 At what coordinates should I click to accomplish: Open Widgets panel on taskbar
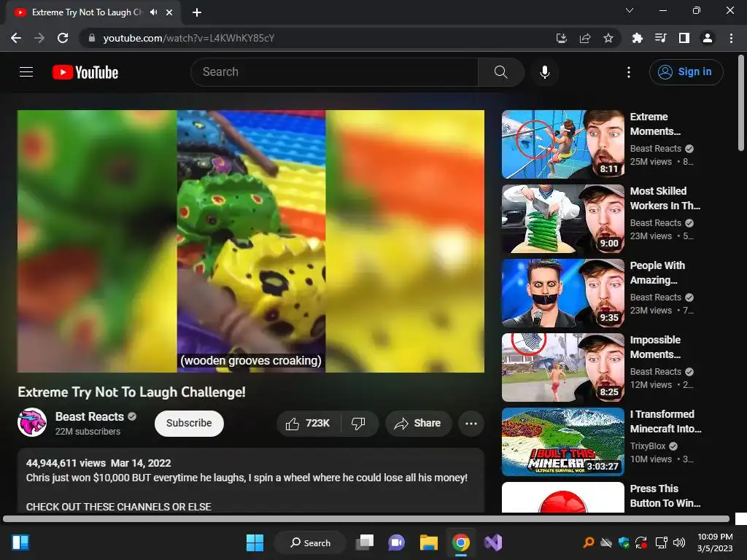coord(20,542)
